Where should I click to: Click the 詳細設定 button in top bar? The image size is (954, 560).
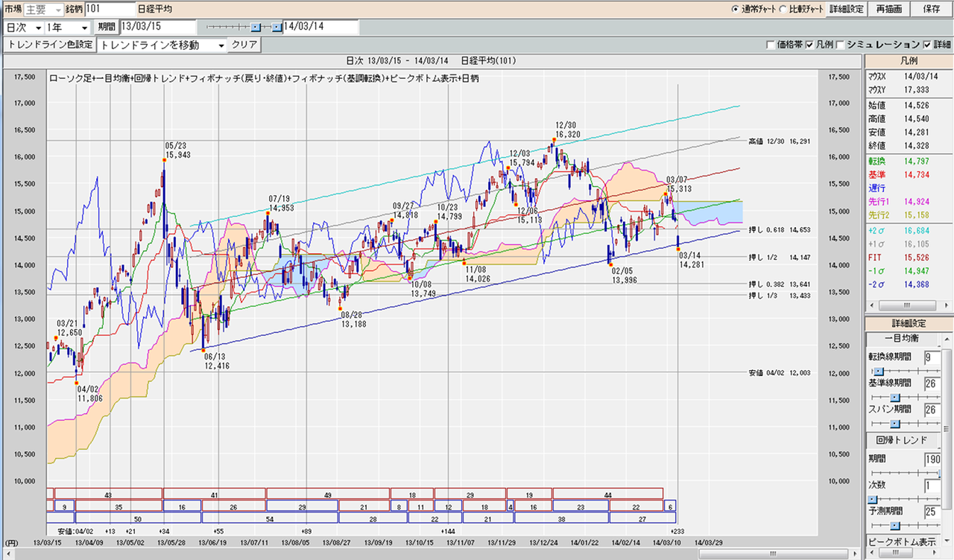pos(847,9)
